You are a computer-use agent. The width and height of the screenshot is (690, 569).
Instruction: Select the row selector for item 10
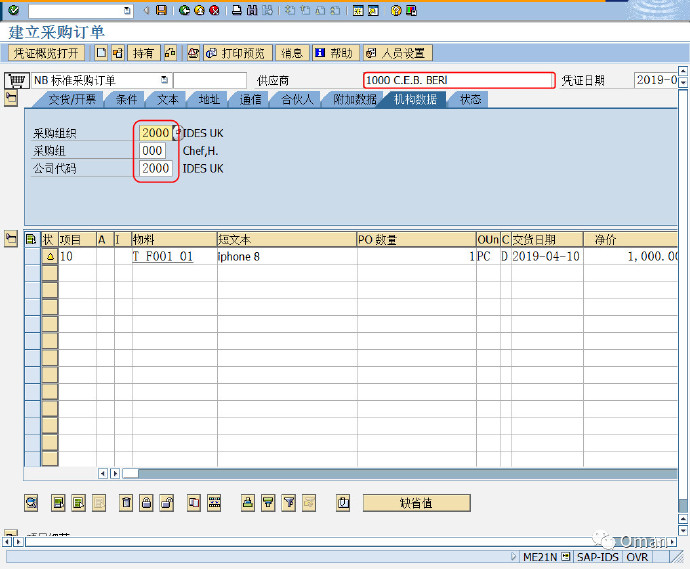33,256
